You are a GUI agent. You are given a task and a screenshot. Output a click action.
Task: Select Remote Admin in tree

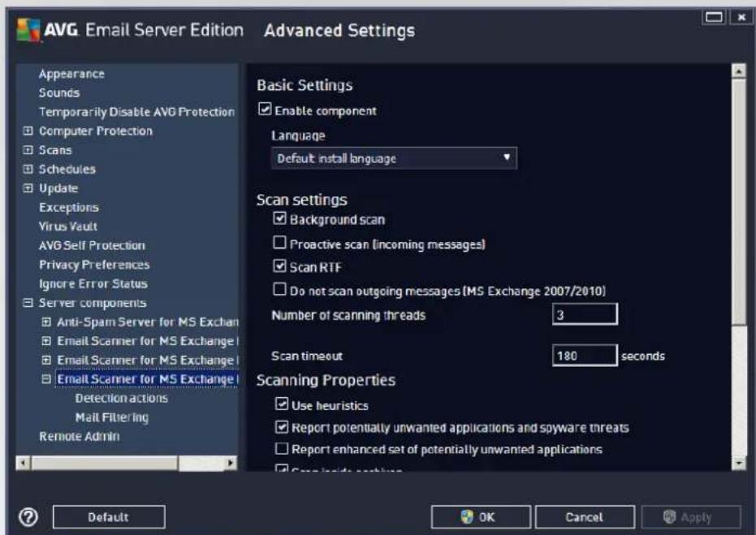pos(80,436)
